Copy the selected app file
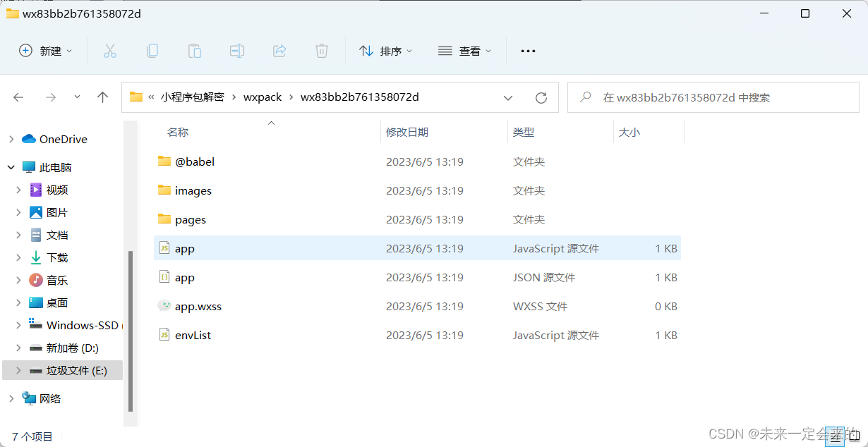Image resolution: width=868 pixels, height=447 pixels. 152,50
